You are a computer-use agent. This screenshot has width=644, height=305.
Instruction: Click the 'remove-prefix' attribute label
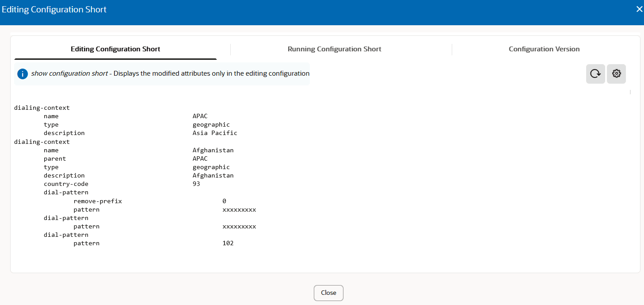pyautogui.click(x=98, y=201)
